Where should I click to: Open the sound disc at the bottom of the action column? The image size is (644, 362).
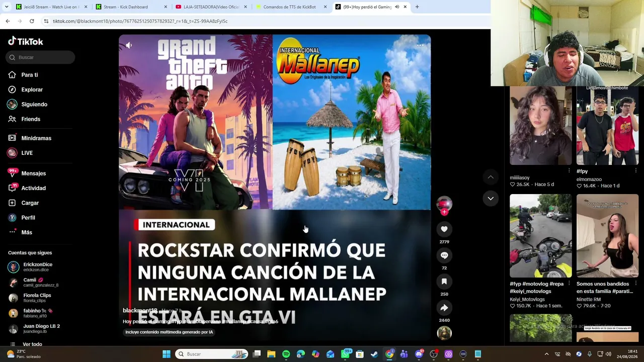coord(444,333)
